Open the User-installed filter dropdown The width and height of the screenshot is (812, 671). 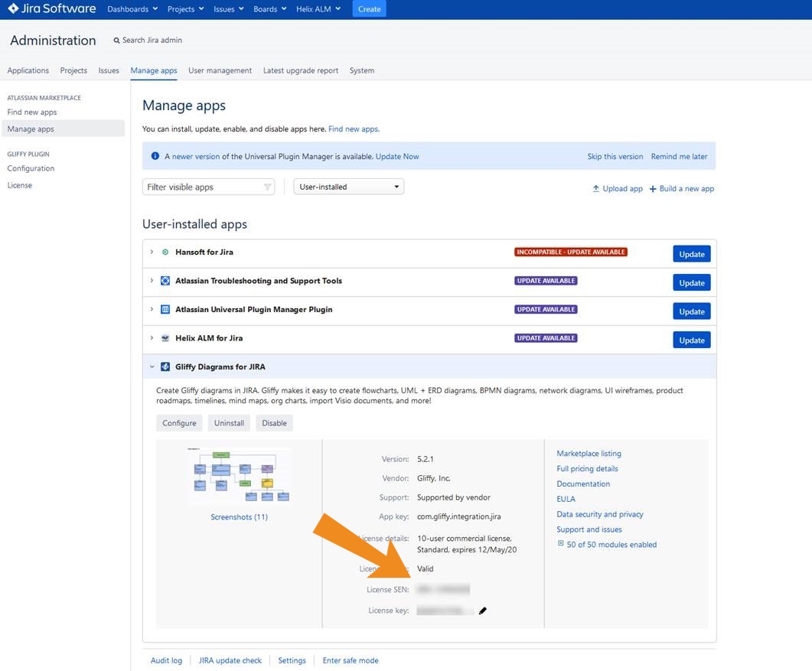(348, 187)
